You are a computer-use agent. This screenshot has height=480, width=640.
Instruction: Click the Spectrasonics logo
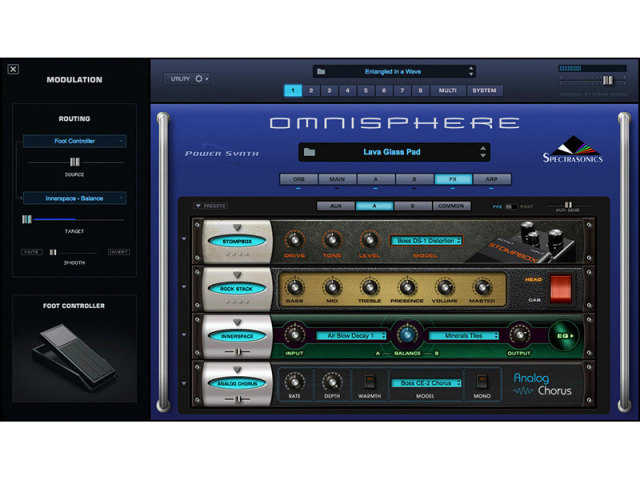pos(572,150)
